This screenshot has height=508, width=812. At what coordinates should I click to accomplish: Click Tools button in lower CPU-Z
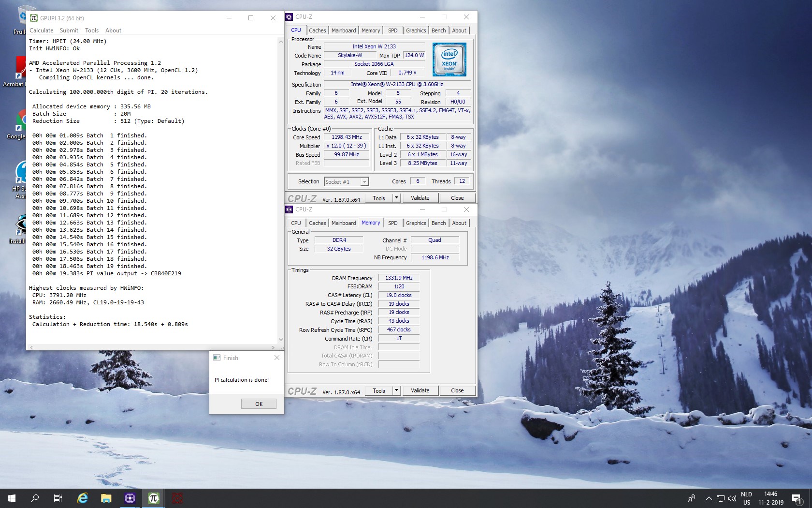point(379,390)
